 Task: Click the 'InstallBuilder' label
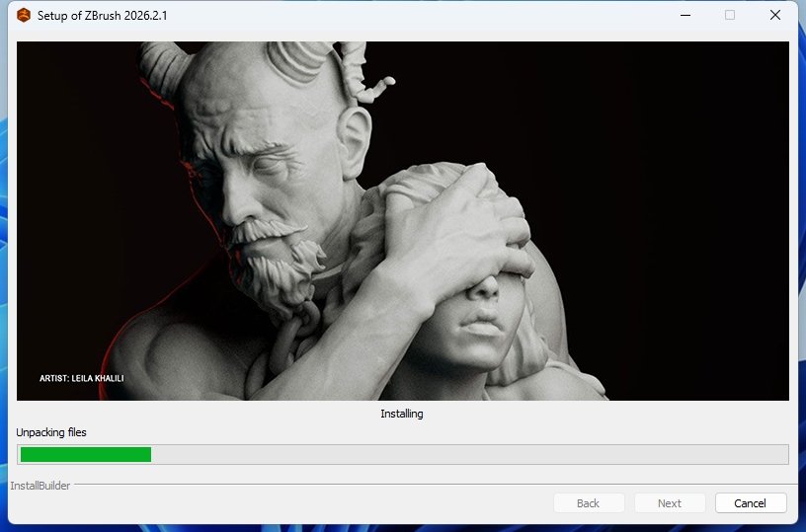pyautogui.click(x=40, y=486)
